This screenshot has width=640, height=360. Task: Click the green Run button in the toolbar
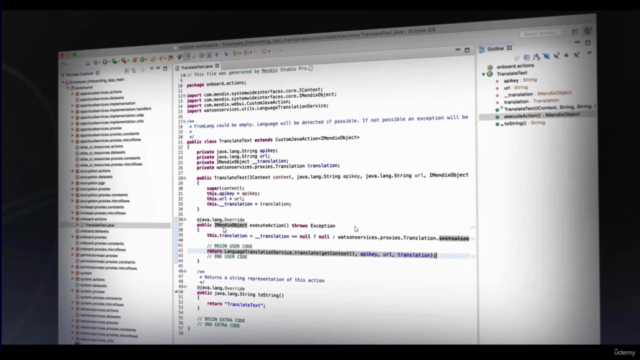click(105, 62)
